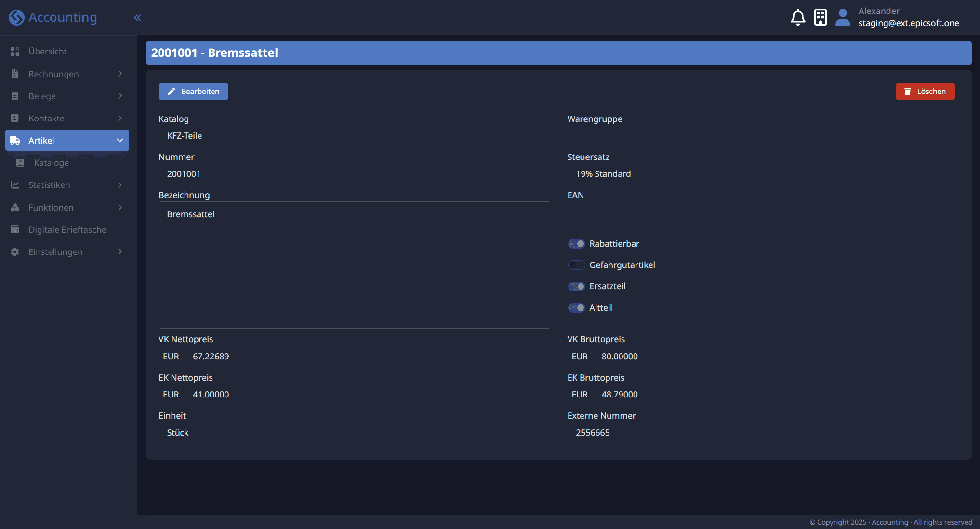Click the Belege receipt icon
The width and height of the screenshot is (980, 529).
(15, 96)
